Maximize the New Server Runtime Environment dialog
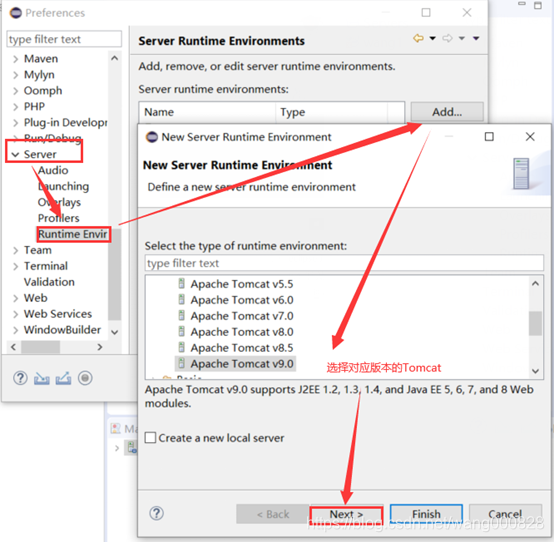Screen dimensions: 554x542 (x=489, y=136)
